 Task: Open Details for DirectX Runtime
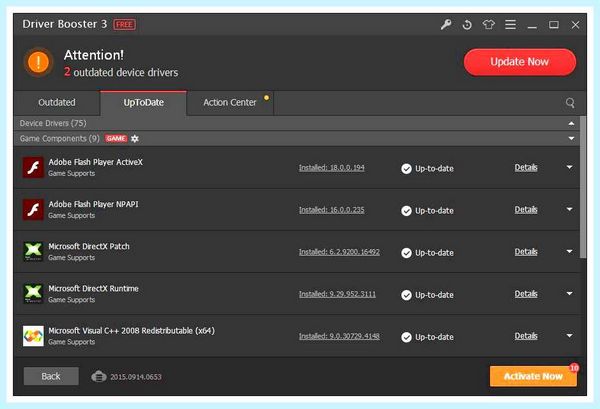coord(526,294)
